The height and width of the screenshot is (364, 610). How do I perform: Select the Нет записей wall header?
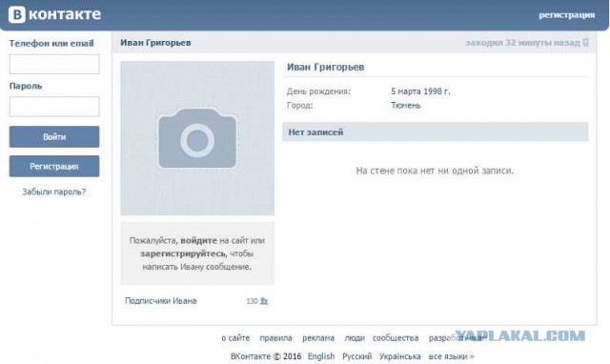[435, 132]
